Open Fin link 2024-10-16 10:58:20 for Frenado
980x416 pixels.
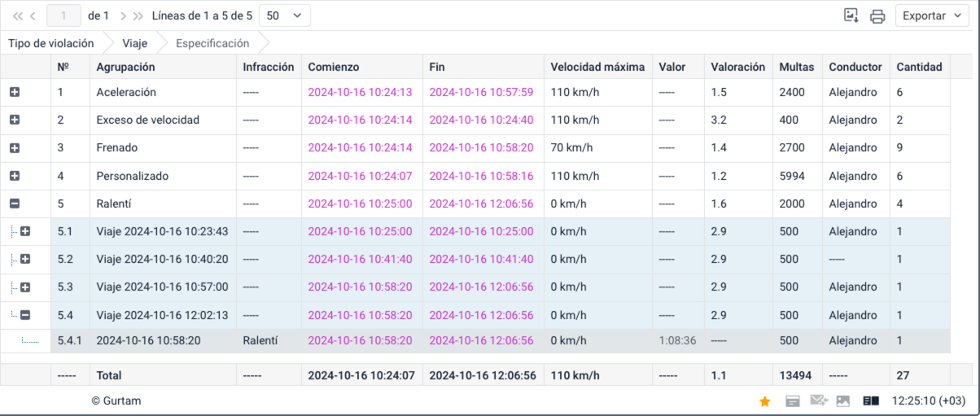(x=481, y=148)
